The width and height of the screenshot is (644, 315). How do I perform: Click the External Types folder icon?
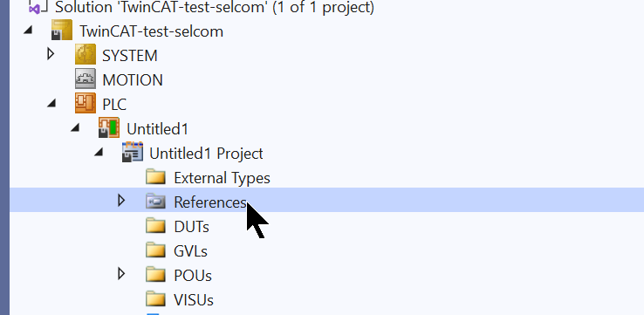click(x=155, y=177)
